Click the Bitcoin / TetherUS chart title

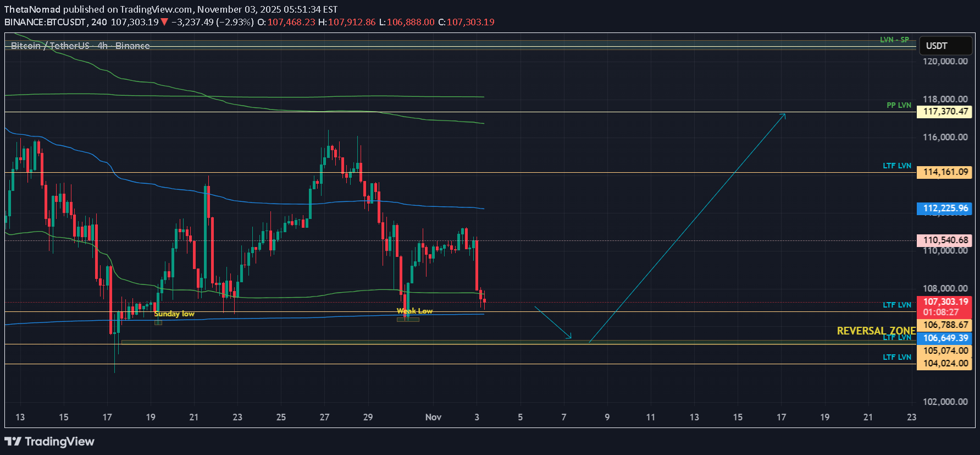[x=80, y=46]
